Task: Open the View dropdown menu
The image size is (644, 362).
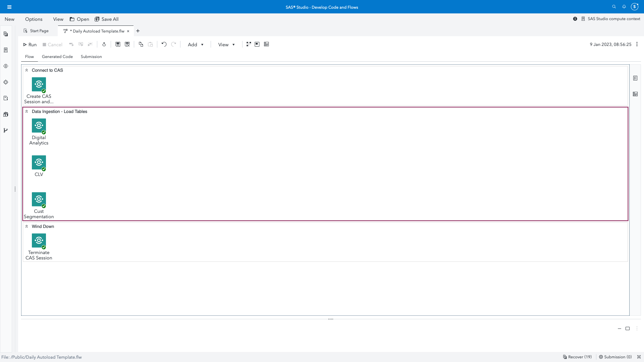Action: [226, 44]
